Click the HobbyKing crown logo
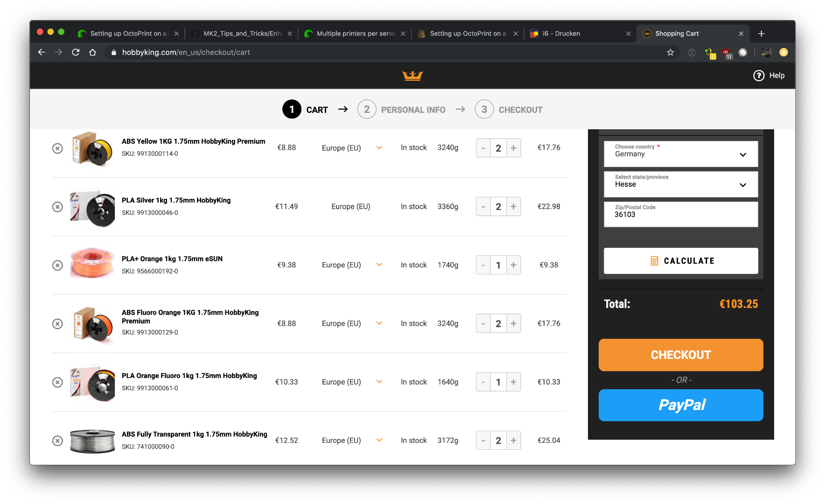This screenshot has height=504, width=825. (412, 76)
